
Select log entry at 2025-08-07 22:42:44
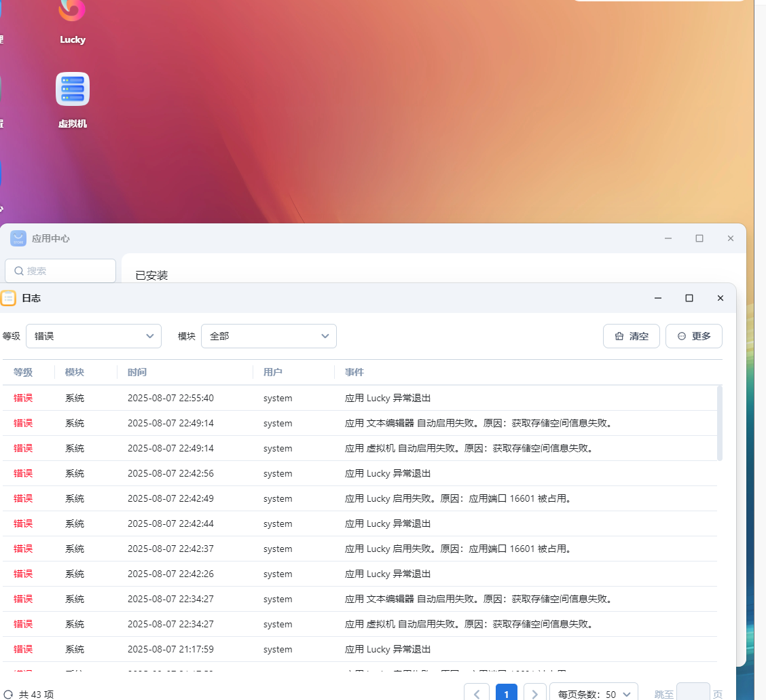click(359, 523)
